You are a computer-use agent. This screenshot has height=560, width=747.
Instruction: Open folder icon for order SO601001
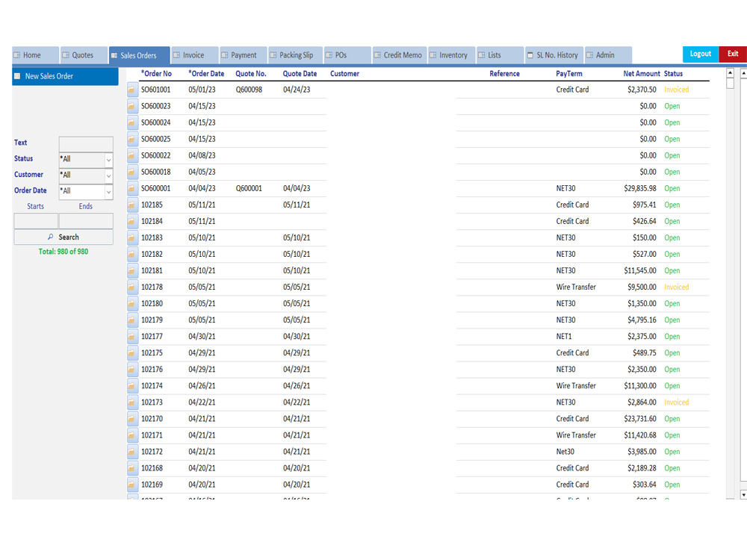[132, 90]
